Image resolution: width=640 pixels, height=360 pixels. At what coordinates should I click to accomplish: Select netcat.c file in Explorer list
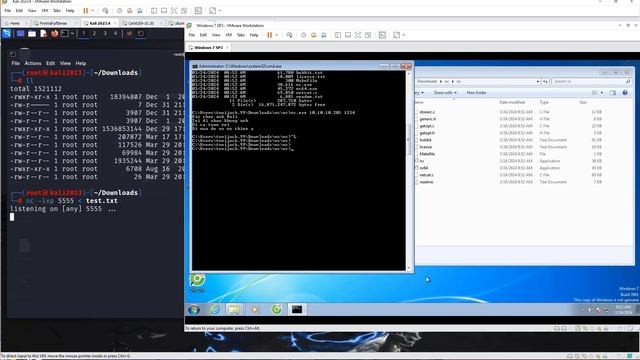[427, 175]
